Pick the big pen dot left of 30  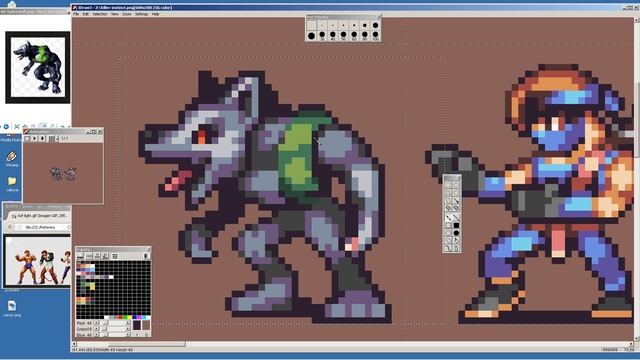click(x=311, y=36)
